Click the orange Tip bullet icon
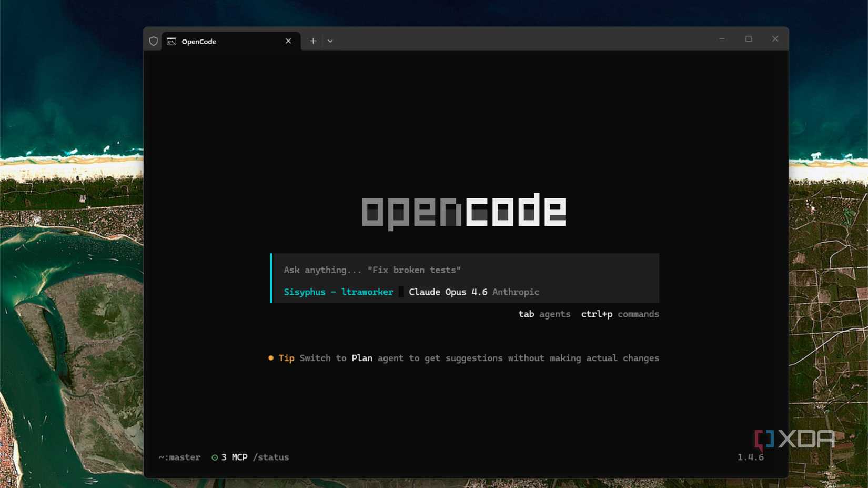 coord(271,357)
